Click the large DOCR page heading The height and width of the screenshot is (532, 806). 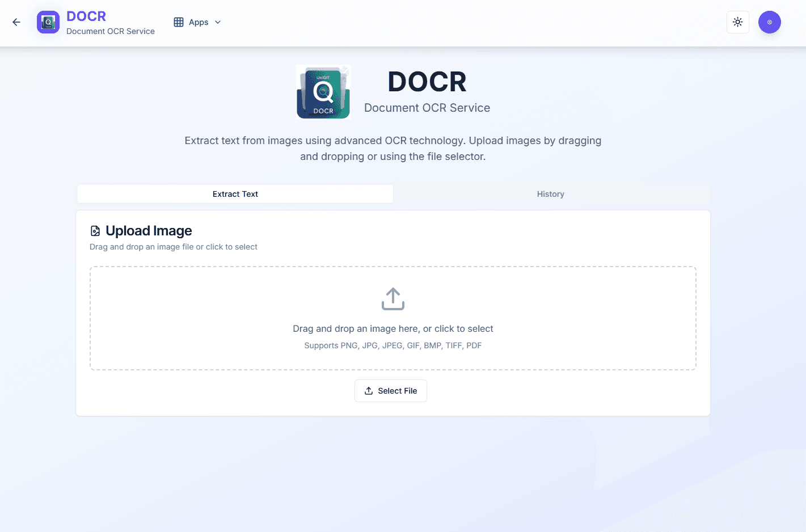[427, 82]
